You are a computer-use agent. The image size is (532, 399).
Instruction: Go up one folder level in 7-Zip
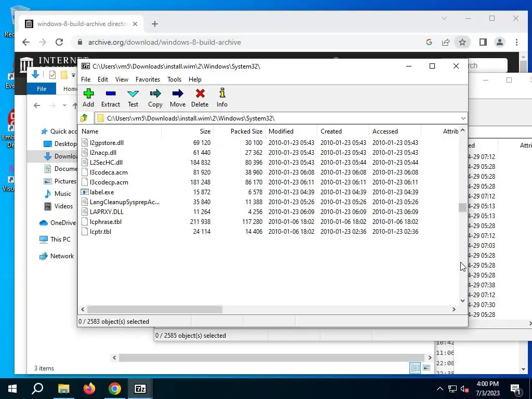pos(84,118)
